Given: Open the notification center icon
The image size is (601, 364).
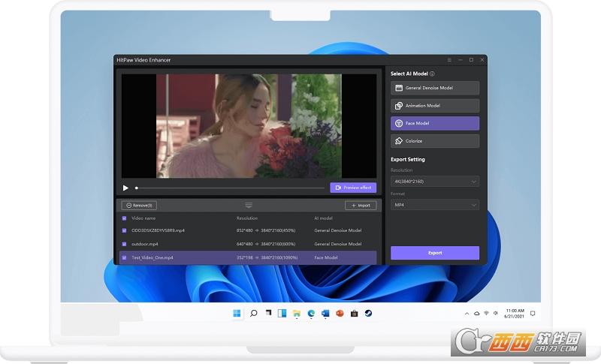Looking at the screenshot, I should click(x=533, y=314).
